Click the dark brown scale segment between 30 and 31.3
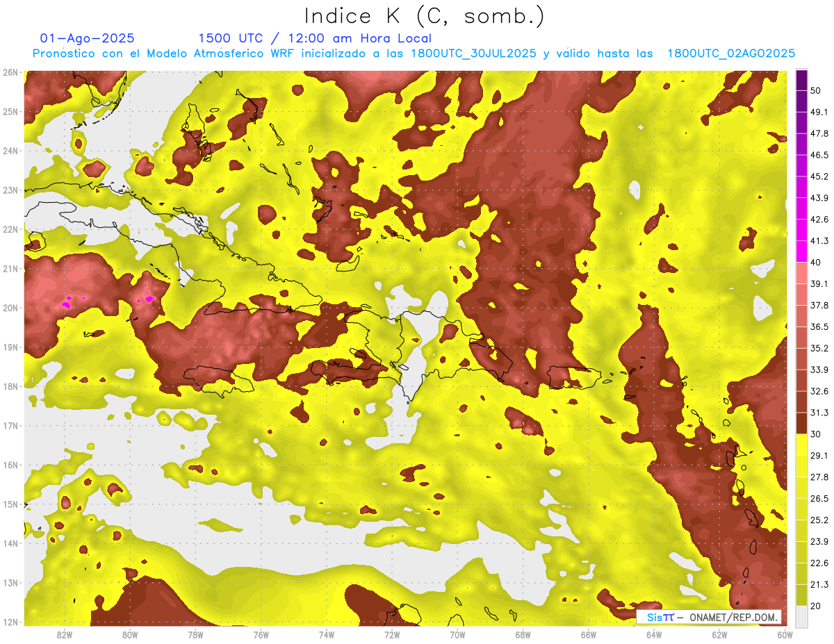This screenshot has height=644, width=834. pos(801,423)
